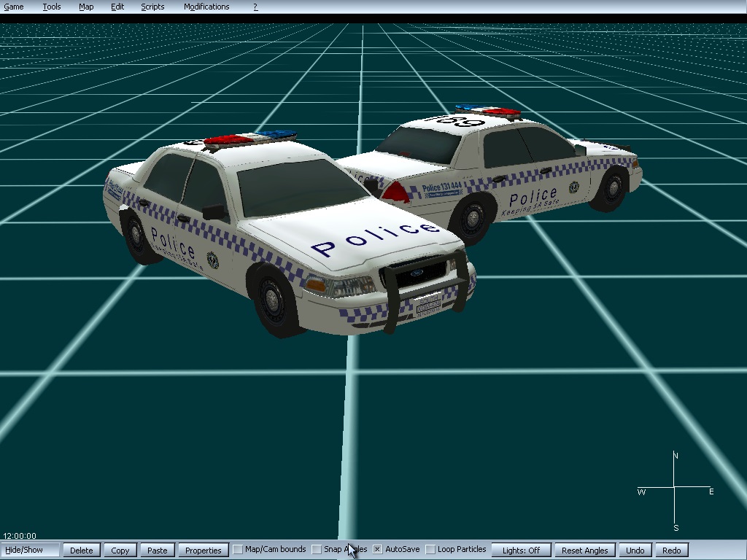Click the Redo button
747x560 pixels.
(672, 550)
